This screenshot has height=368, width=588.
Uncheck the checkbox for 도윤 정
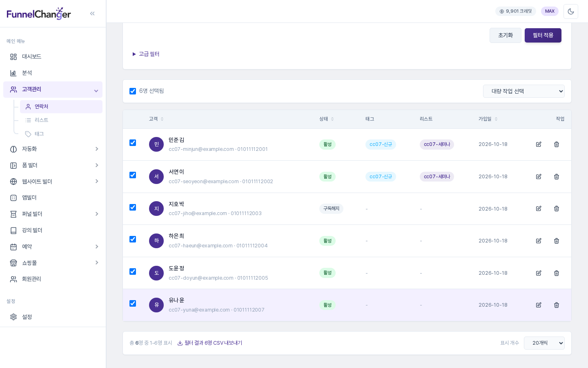[133, 272]
